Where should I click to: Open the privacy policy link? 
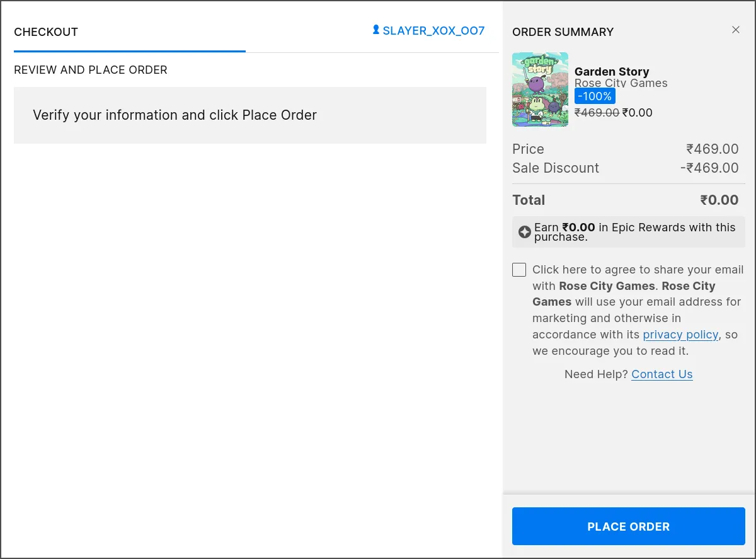point(680,335)
